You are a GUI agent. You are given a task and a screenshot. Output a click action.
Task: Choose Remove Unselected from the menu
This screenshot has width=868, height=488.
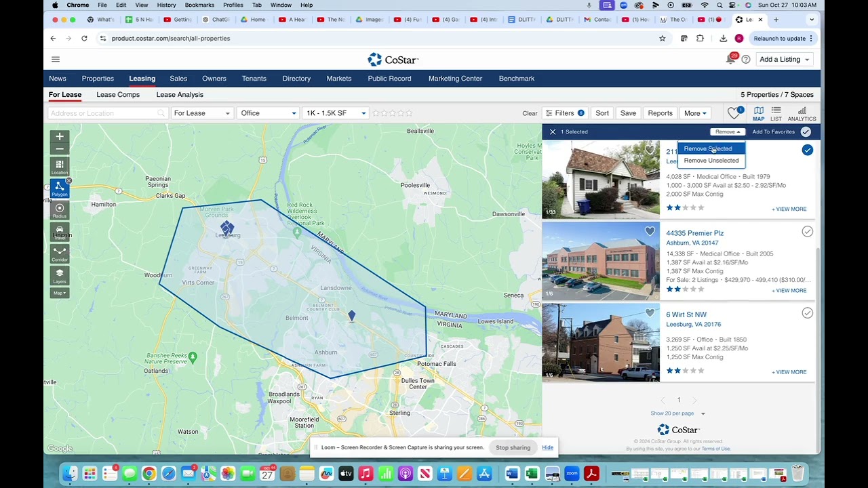coord(711,161)
